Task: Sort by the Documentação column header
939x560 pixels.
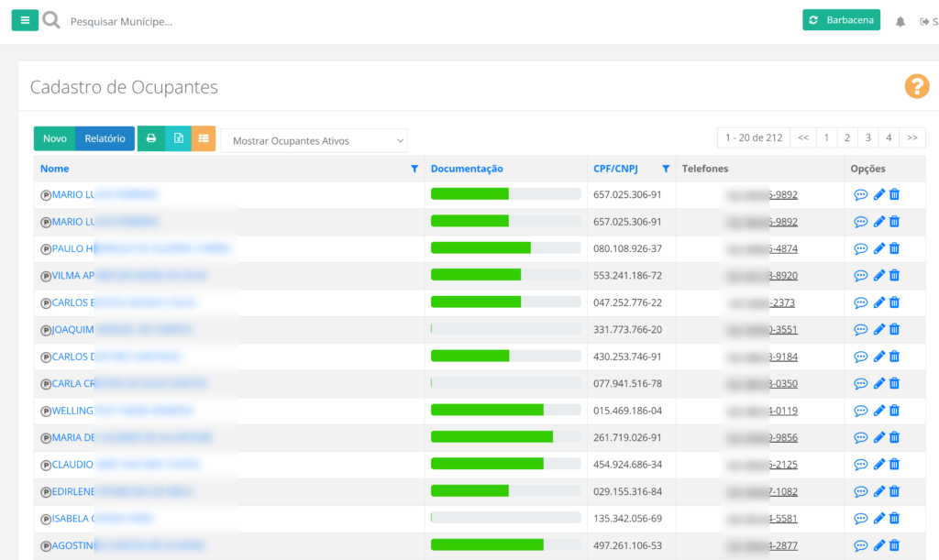Action: (467, 169)
